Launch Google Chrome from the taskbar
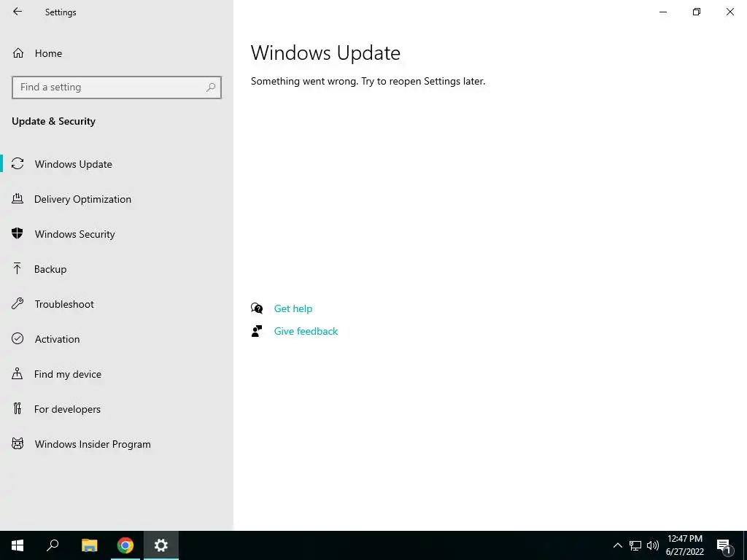The width and height of the screenshot is (747, 560). 125,545
